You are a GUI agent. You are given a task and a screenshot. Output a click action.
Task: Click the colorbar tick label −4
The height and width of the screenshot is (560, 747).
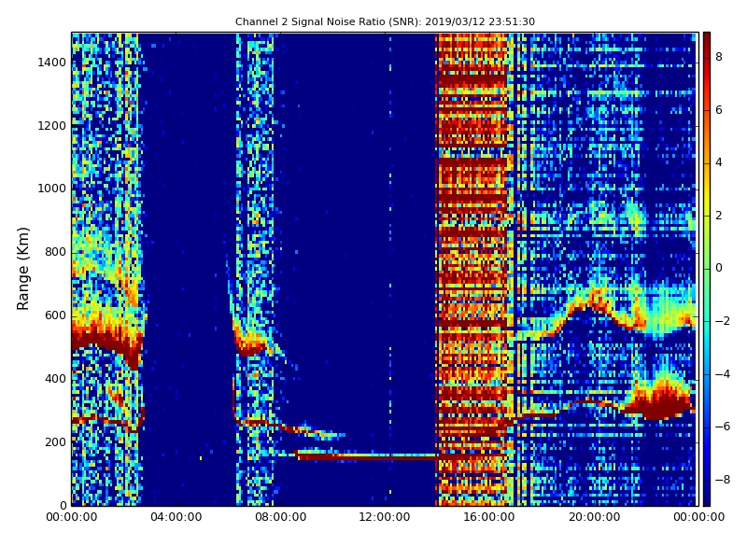[722, 374]
